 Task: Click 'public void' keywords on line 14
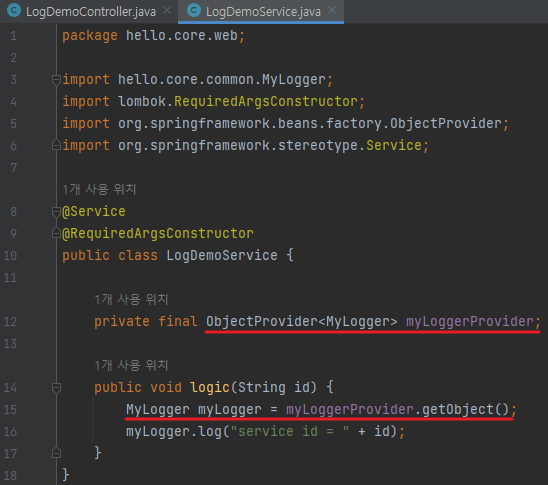coord(138,388)
